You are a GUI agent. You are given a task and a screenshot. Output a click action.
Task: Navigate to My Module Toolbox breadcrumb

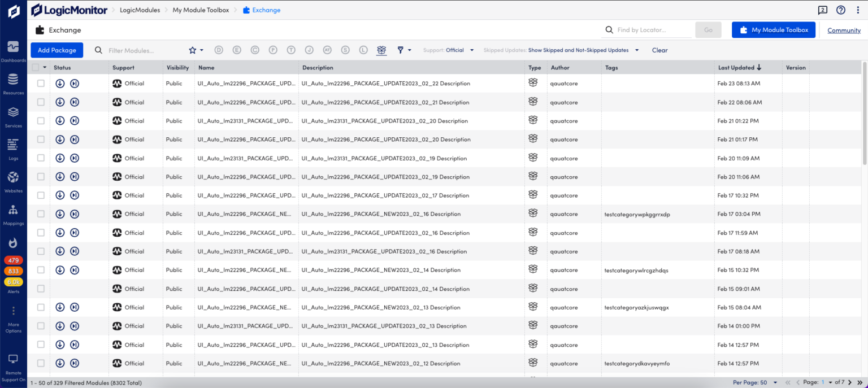[201, 10]
